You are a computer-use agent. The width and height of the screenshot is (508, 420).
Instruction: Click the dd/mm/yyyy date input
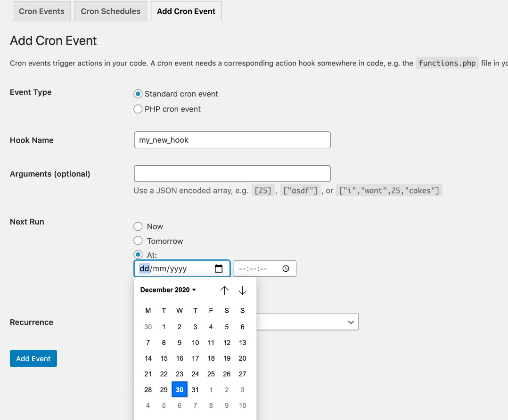coord(182,268)
